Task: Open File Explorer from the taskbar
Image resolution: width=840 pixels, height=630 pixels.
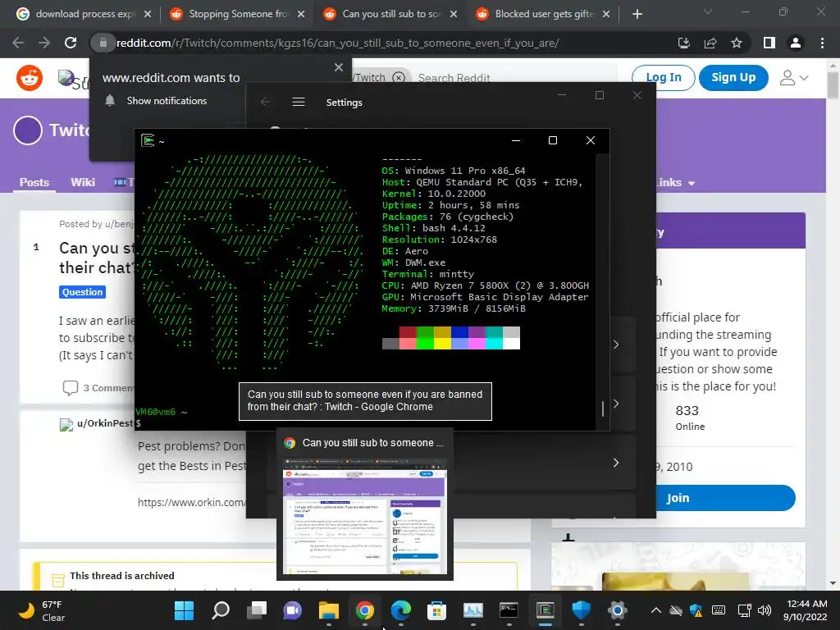Action: [328, 610]
